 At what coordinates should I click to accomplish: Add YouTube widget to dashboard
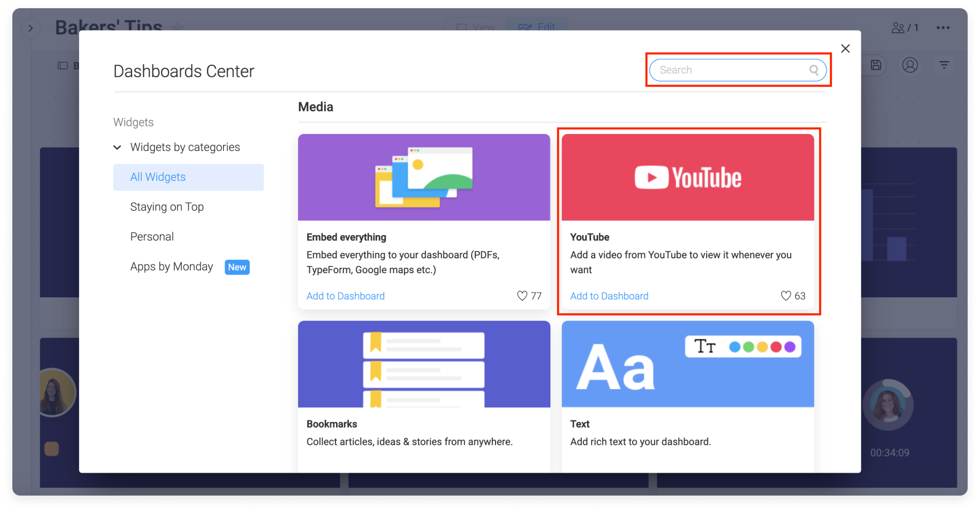609,296
